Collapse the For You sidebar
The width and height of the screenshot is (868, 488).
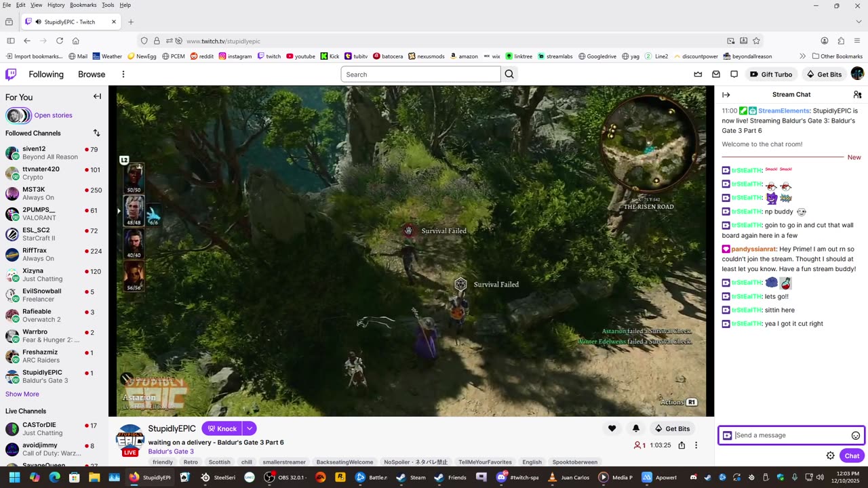[97, 96]
